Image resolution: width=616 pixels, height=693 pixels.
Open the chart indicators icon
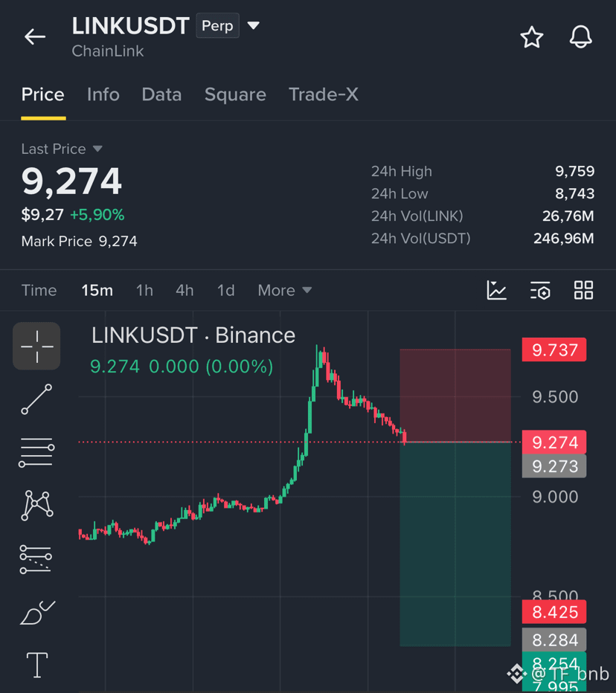pos(497,291)
